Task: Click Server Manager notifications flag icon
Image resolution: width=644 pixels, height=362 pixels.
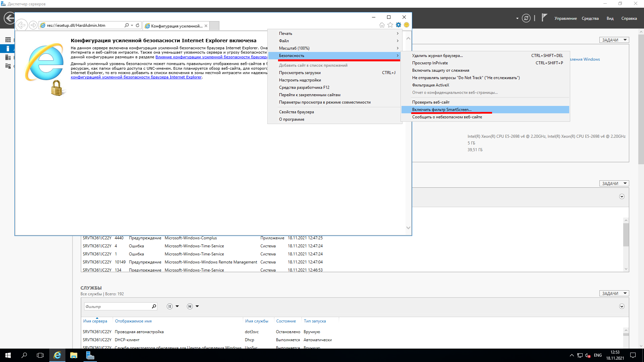Action: tap(544, 18)
